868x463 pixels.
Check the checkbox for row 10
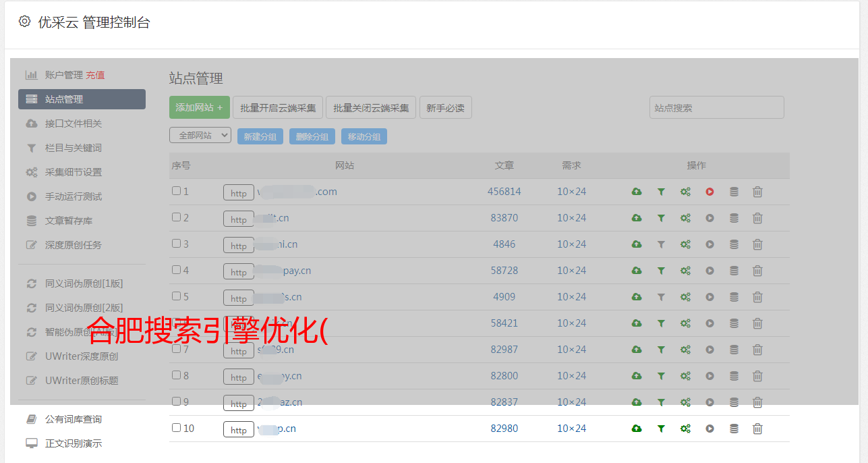pyautogui.click(x=176, y=428)
